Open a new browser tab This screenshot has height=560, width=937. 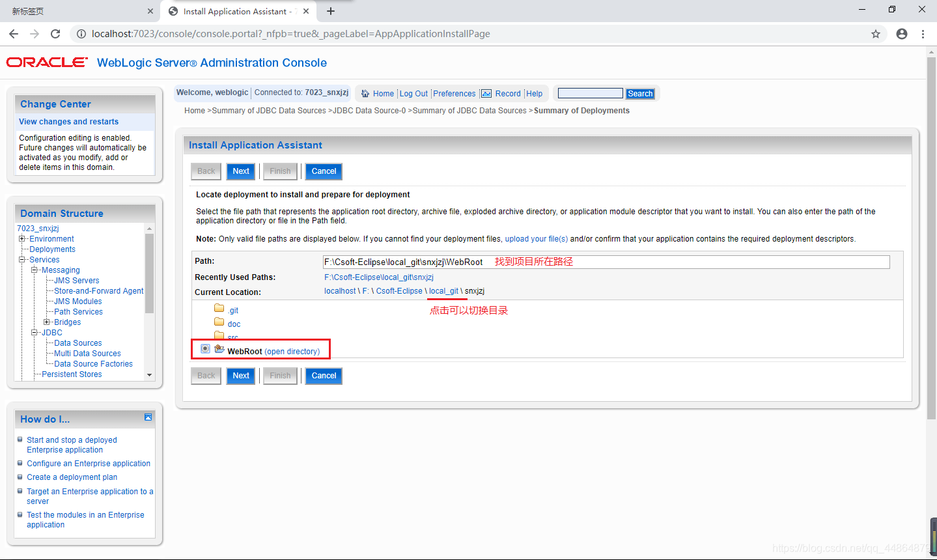coord(331,11)
